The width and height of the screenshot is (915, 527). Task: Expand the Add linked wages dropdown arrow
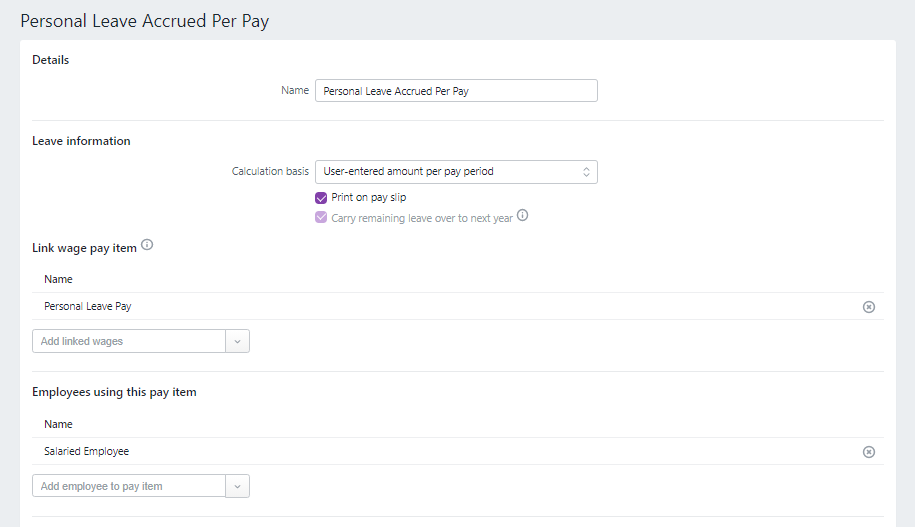[238, 342]
